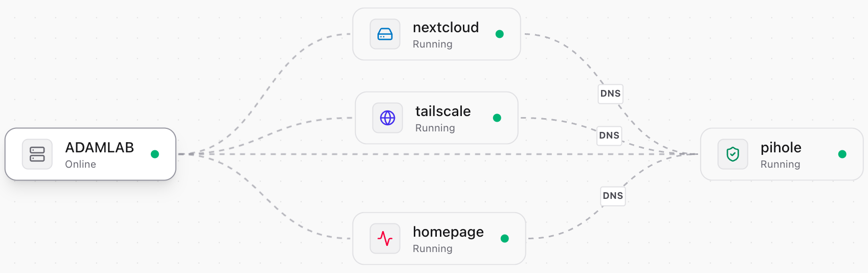The image size is (868, 273).
Task: Click the homepage activity pulse icon
Action: pyautogui.click(x=385, y=239)
